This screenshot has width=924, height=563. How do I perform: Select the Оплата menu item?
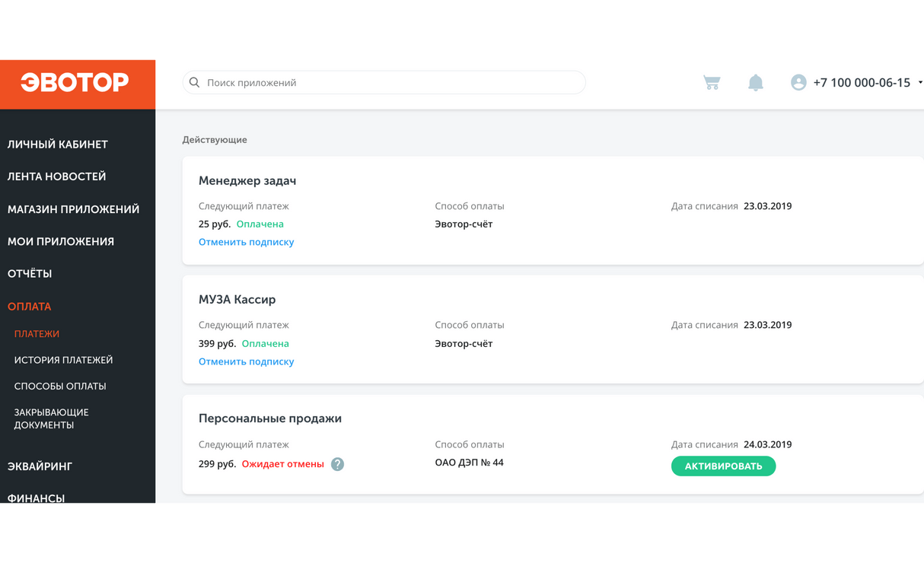[30, 307]
